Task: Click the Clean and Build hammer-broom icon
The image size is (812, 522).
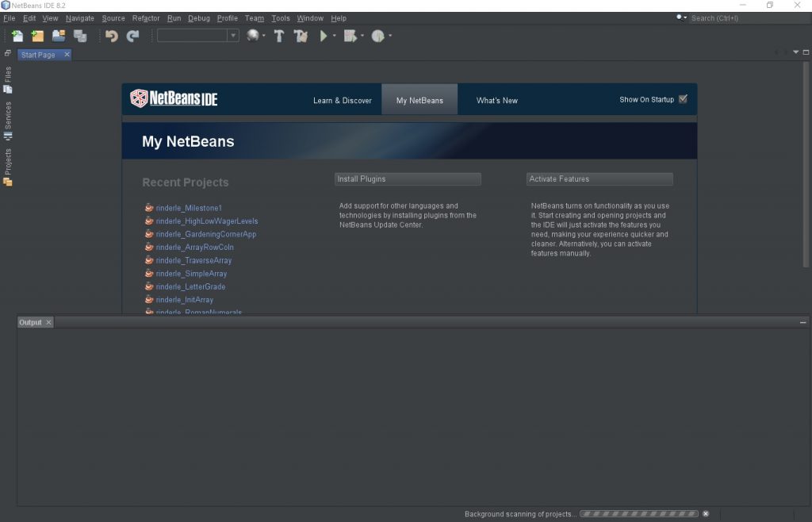Action: [301, 36]
